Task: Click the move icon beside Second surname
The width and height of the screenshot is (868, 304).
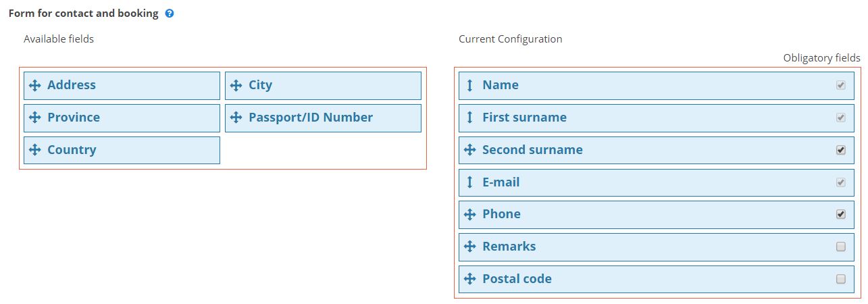Action: (470, 150)
